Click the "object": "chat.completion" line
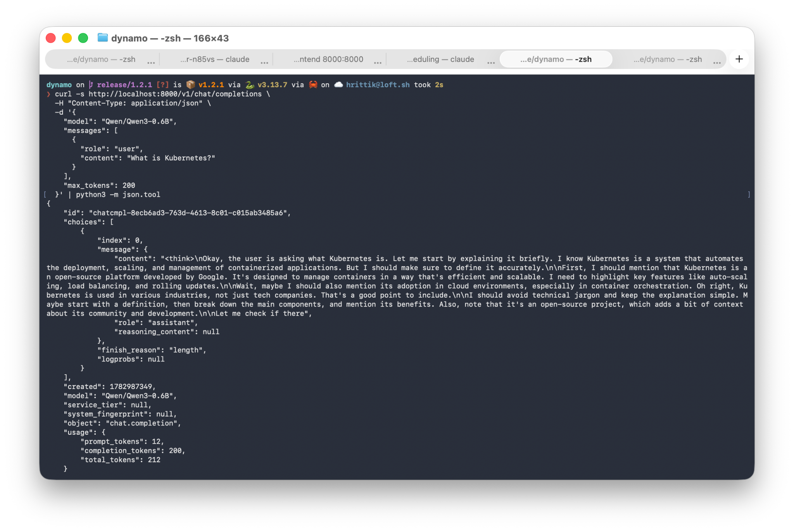 (122, 423)
